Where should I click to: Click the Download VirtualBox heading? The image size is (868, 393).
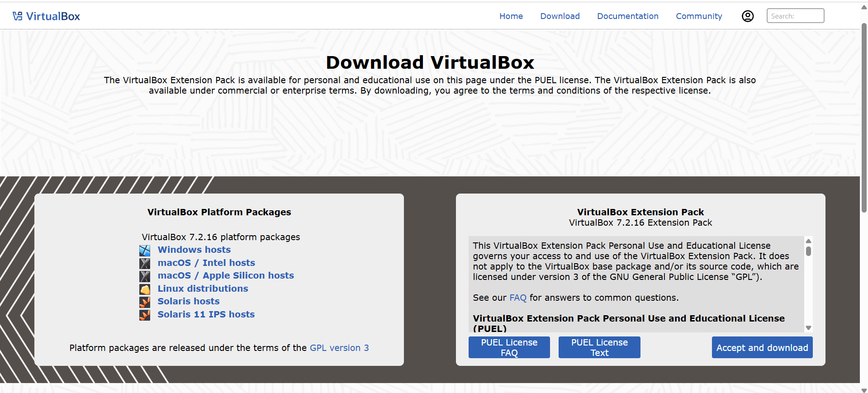coord(430,62)
